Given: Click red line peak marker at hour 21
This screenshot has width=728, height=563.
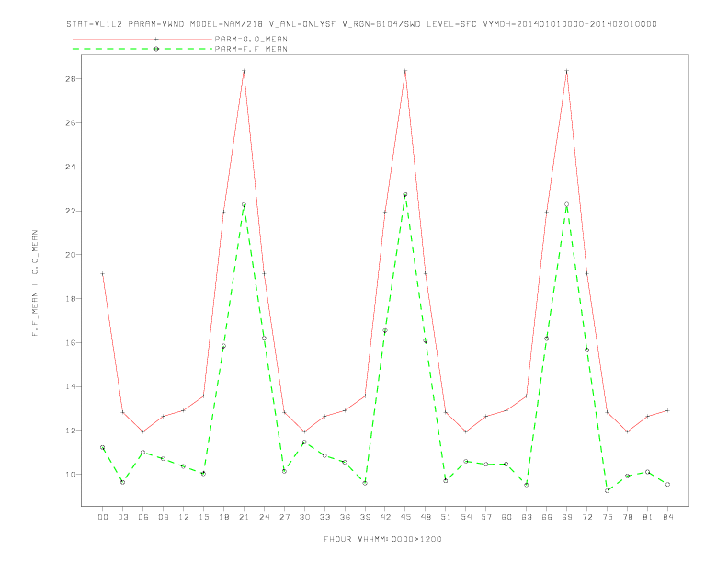Looking at the screenshot, I should [244, 71].
